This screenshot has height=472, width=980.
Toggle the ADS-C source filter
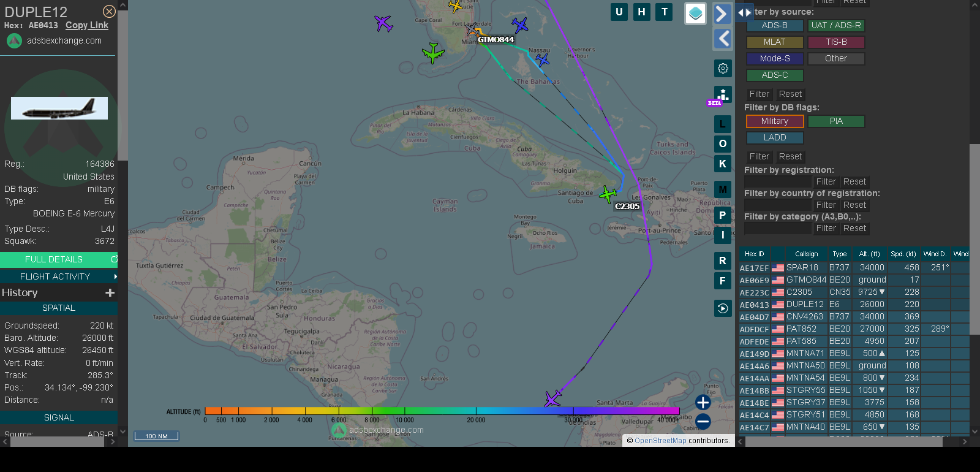pos(775,75)
